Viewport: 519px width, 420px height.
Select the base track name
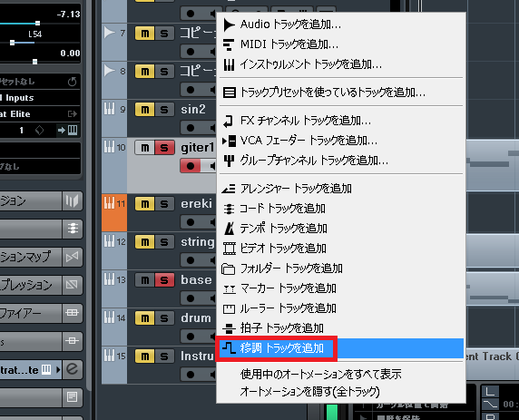point(196,280)
